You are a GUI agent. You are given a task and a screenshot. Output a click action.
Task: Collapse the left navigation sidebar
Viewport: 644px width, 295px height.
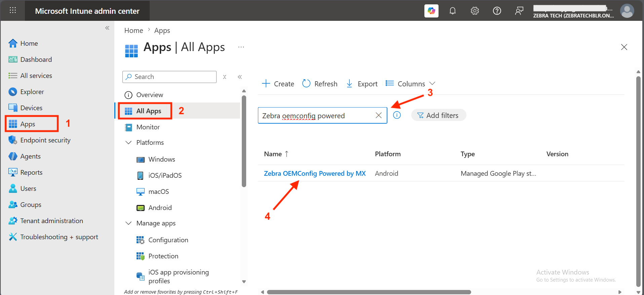[x=107, y=28]
